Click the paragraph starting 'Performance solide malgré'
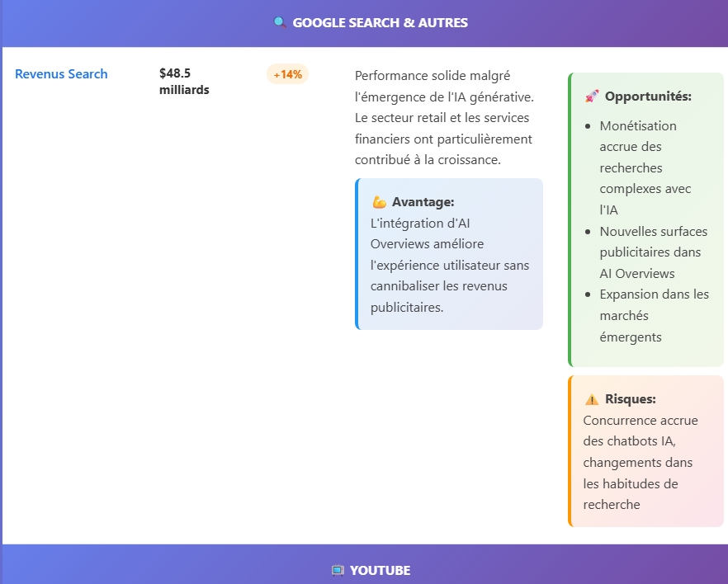Screen dimensions: 728x584 [444, 118]
